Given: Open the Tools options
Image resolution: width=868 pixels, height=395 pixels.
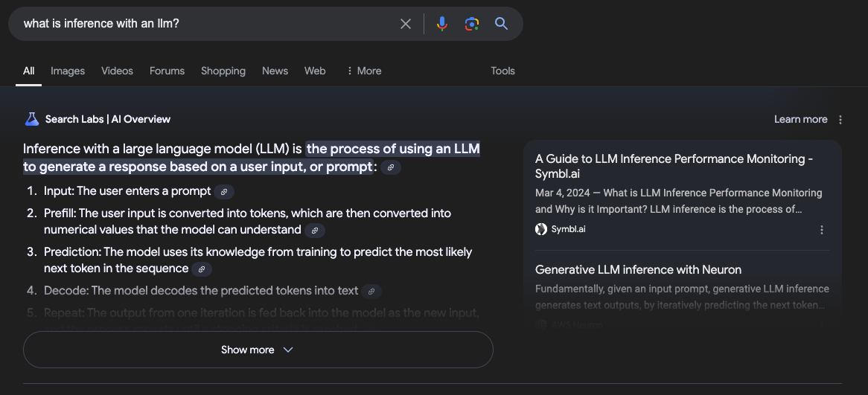Looking at the screenshot, I should click(x=502, y=71).
